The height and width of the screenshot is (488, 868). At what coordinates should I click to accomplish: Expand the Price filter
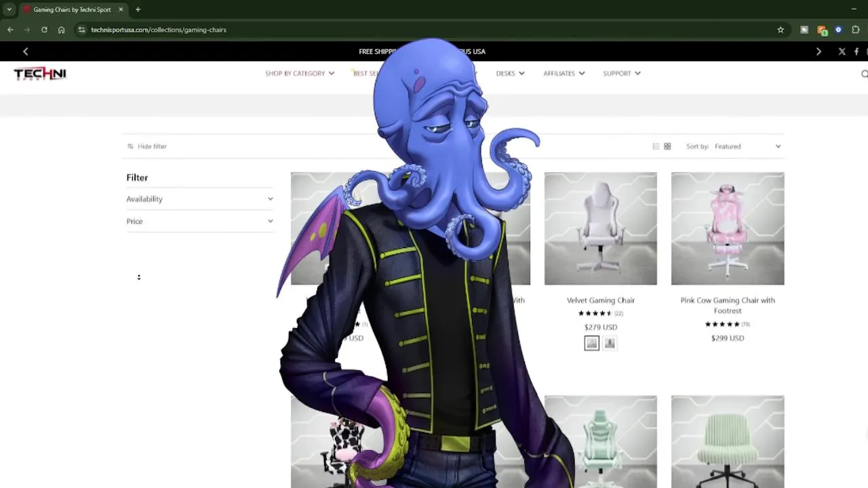click(199, 221)
